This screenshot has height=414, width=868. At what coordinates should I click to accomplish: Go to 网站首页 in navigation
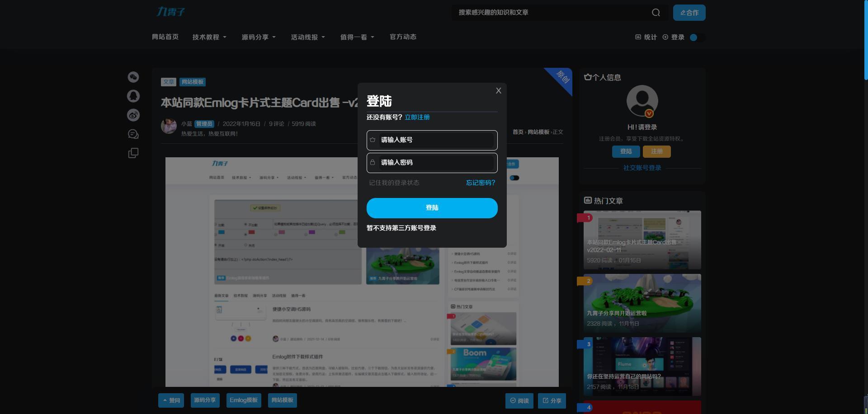[x=165, y=37]
